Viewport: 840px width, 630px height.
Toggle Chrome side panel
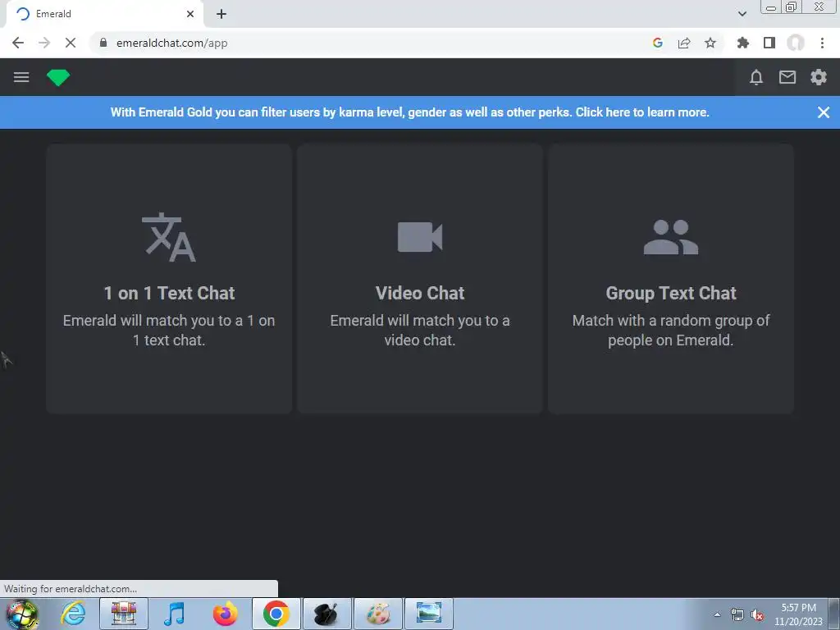(x=769, y=43)
